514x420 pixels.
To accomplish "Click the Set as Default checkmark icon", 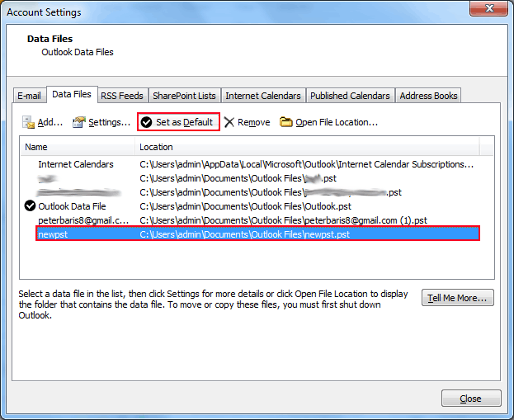I will pyautogui.click(x=146, y=122).
